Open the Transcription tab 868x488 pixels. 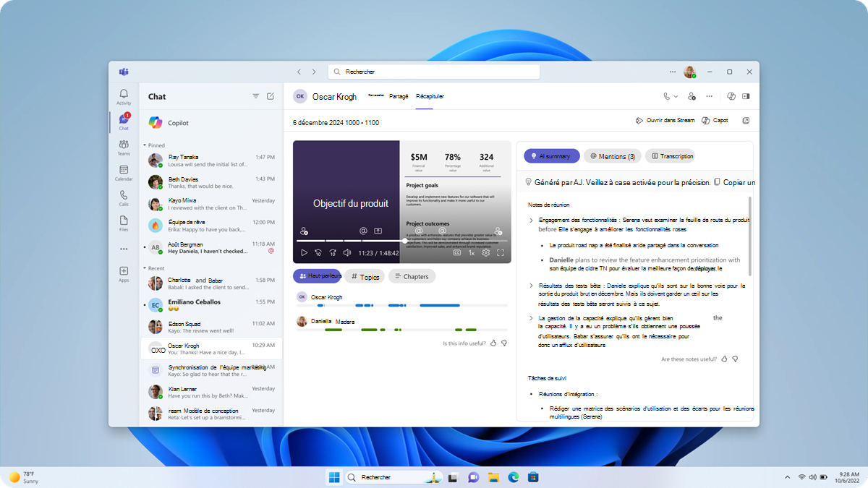click(669, 155)
